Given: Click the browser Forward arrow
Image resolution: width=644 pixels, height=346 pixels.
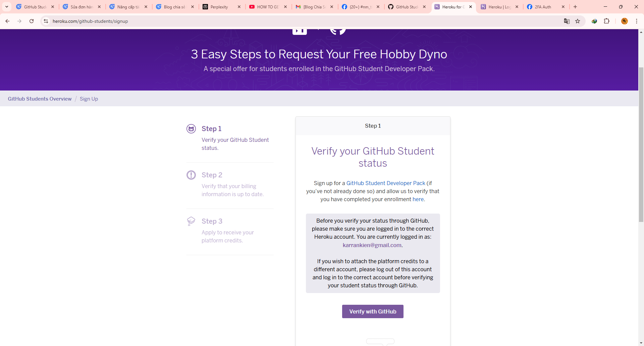Looking at the screenshot, I should 19,21.
